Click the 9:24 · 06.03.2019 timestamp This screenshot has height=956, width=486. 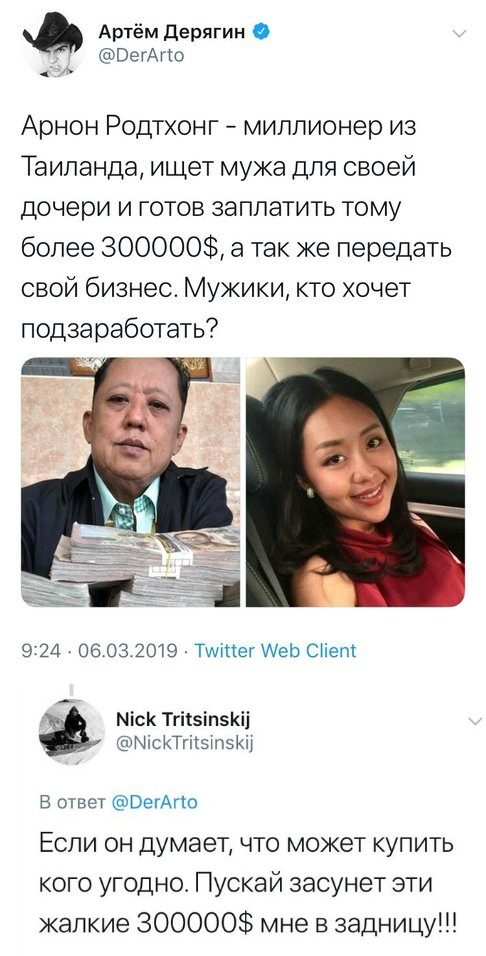(101, 651)
